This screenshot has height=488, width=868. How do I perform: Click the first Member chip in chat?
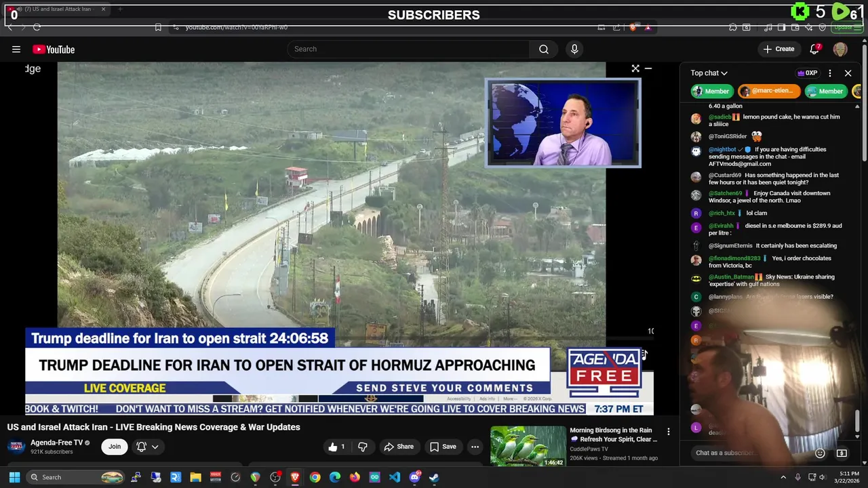pyautogui.click(x=711, y=91)
